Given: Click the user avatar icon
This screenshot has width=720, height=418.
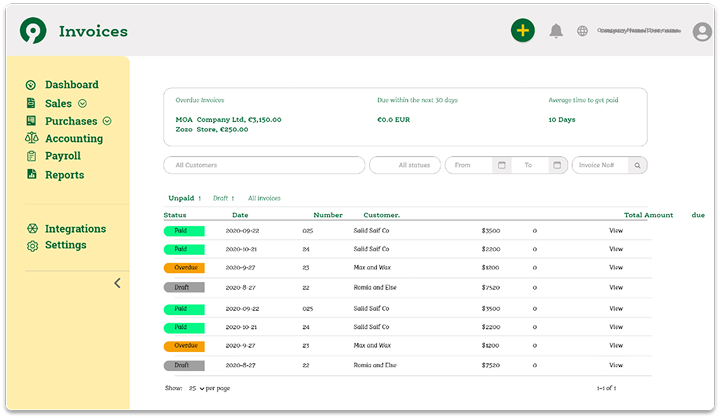Looking at the screenshot, I should (x=700, y=31).
